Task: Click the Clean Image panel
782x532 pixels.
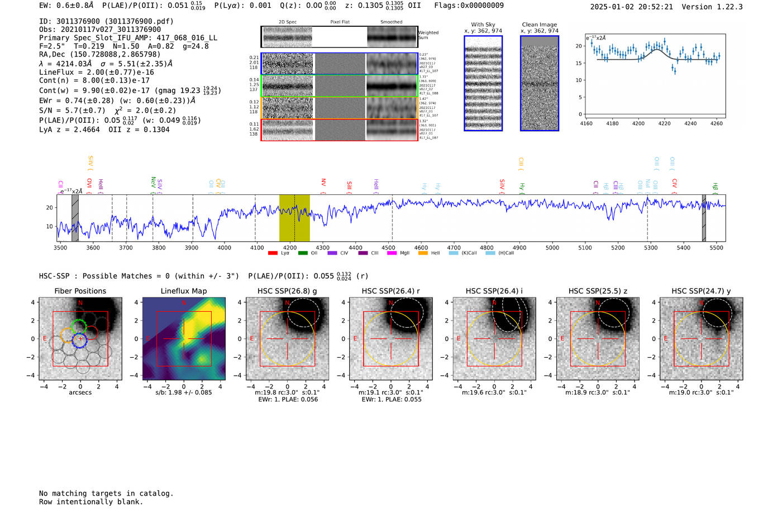Action: [x=540, y=83]
